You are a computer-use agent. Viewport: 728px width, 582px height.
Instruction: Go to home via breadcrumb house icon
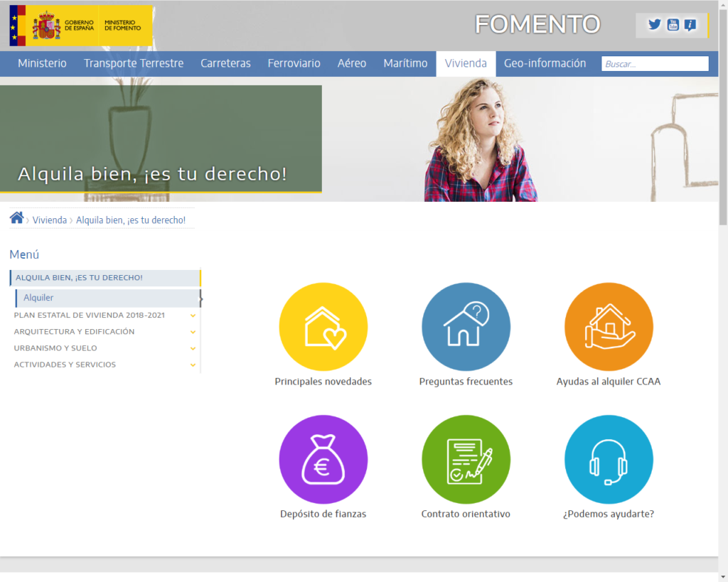click(x=16, y=218)
